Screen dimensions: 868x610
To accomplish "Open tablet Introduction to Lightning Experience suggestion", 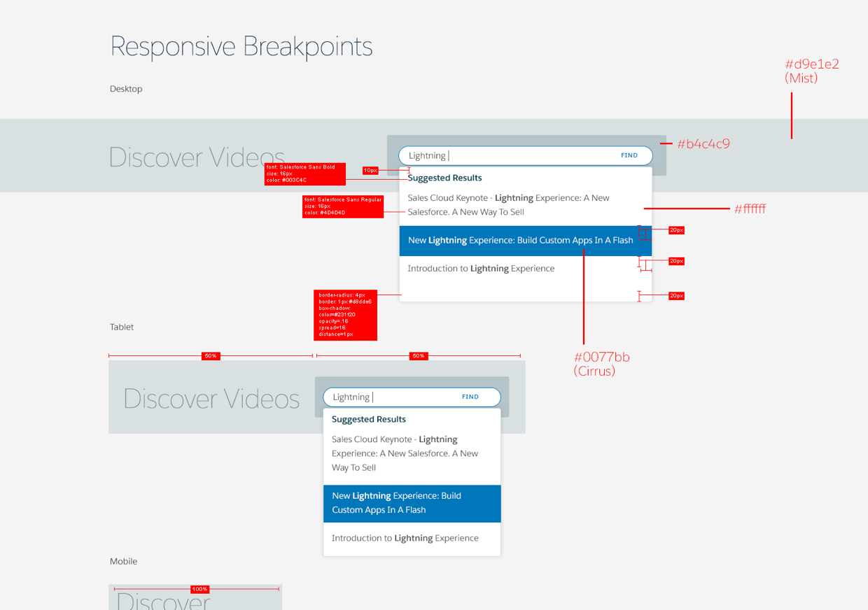I will [x=405, y=538].
